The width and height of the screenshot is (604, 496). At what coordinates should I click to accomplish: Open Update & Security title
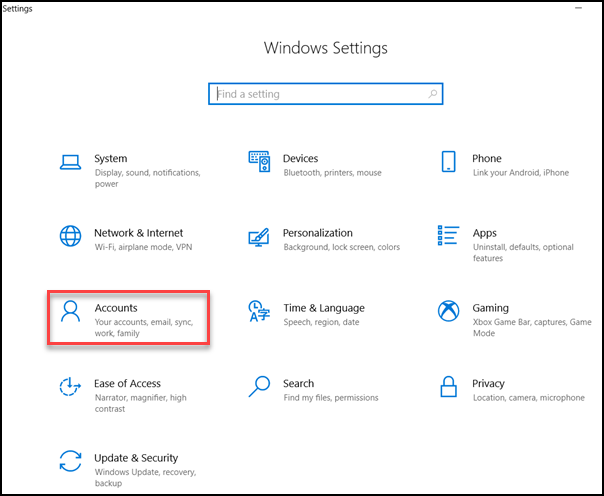pyautogui.click(x=136, y=458)
